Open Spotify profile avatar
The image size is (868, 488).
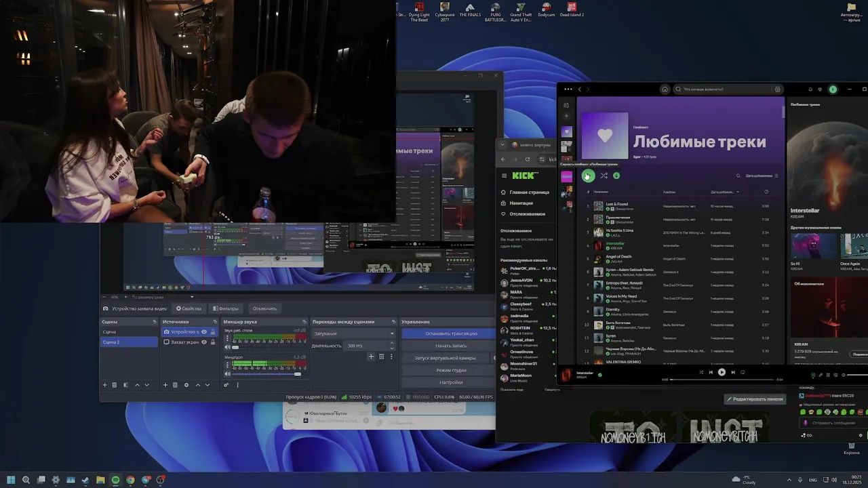coord(833,89)
